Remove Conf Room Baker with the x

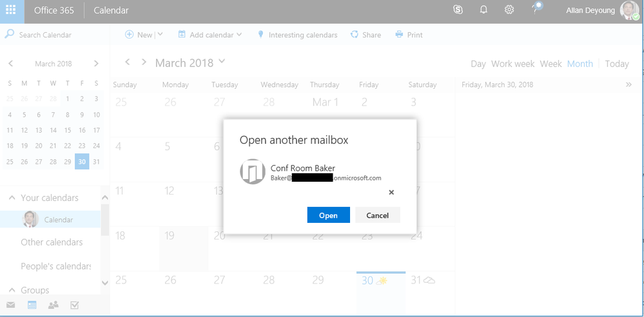coord(391,192)
